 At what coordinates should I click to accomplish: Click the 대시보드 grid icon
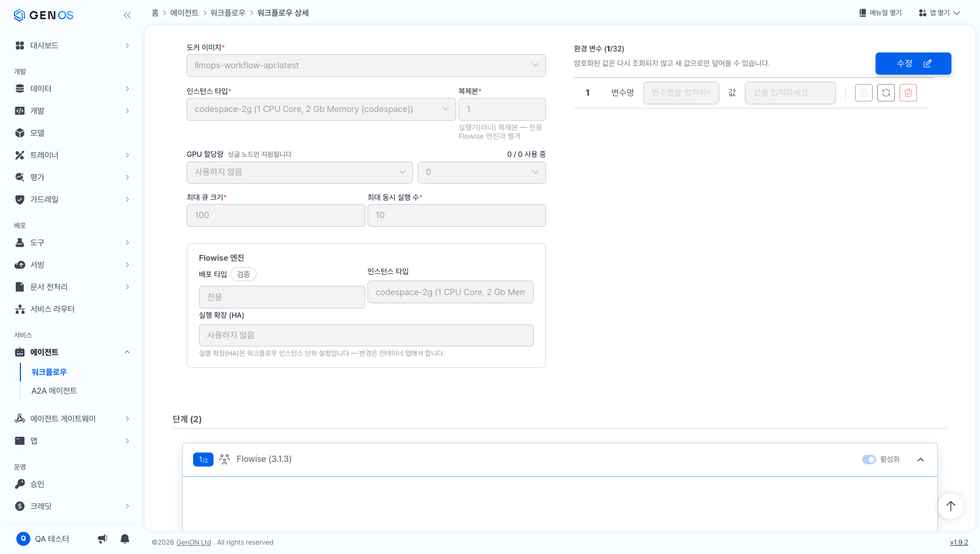(20, 45)
